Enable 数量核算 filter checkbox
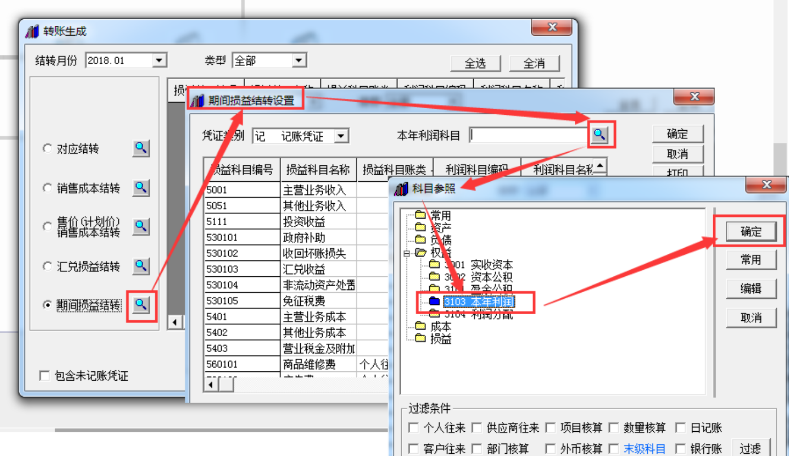 pyautogui.click(x=613, y=428)
